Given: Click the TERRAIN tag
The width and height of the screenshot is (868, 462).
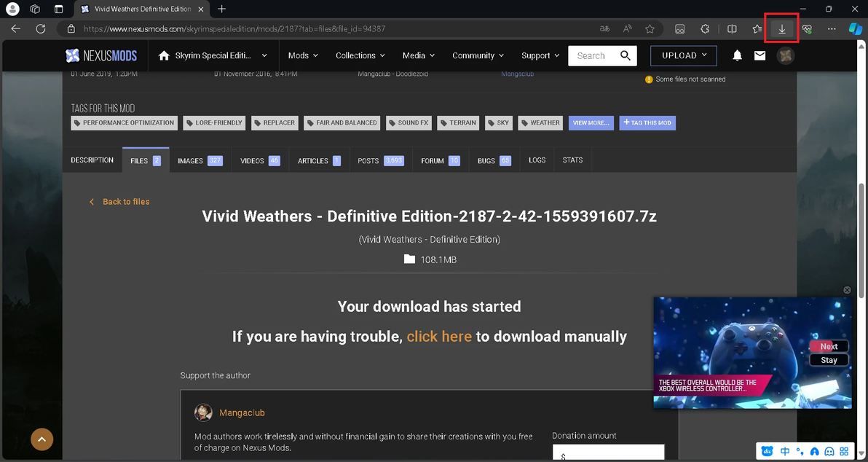Looking at the screenshot, I should pyautogui.click(x=458, y=123).
